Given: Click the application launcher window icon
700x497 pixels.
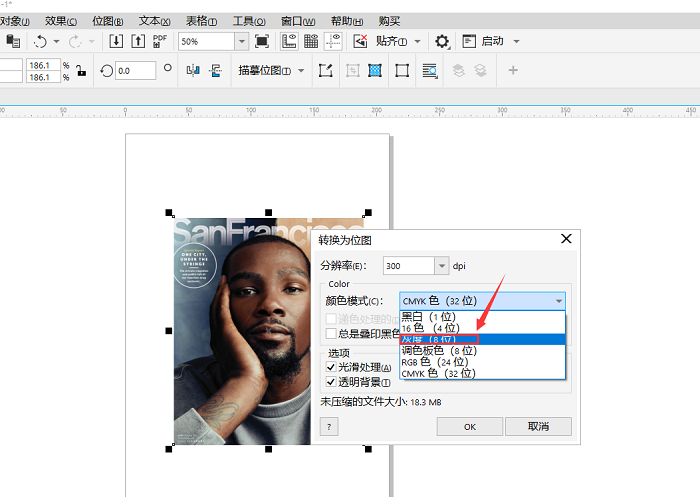Looking at the screenshot, I should pyautogui.click(x=469, y=42).
